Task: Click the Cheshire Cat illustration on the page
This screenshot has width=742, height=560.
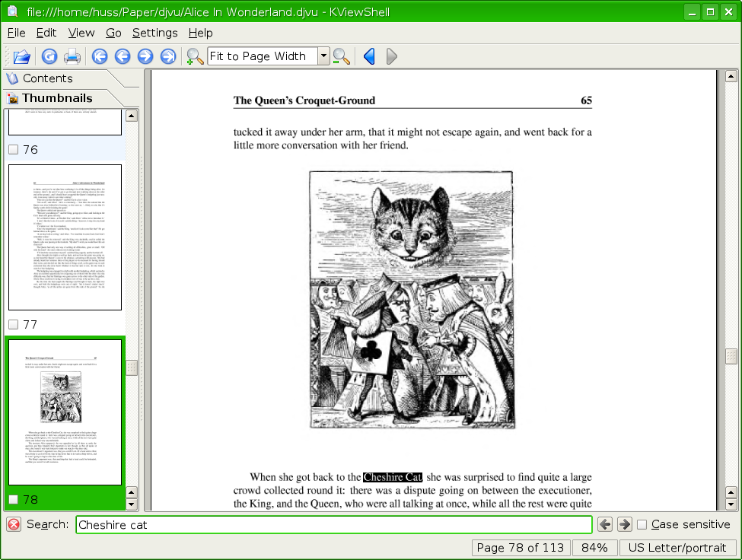Action: coord(412,300)
